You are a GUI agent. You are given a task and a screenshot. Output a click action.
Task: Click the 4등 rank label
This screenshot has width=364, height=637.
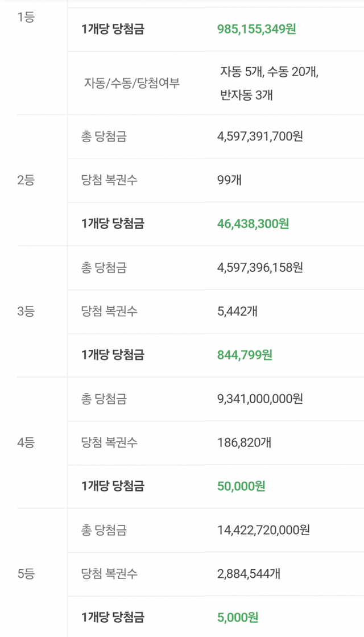pos(26,442)
